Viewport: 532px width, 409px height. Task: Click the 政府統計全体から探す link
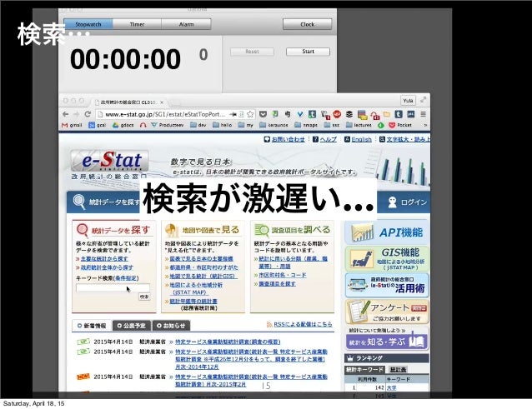click(x=107, y=267)
